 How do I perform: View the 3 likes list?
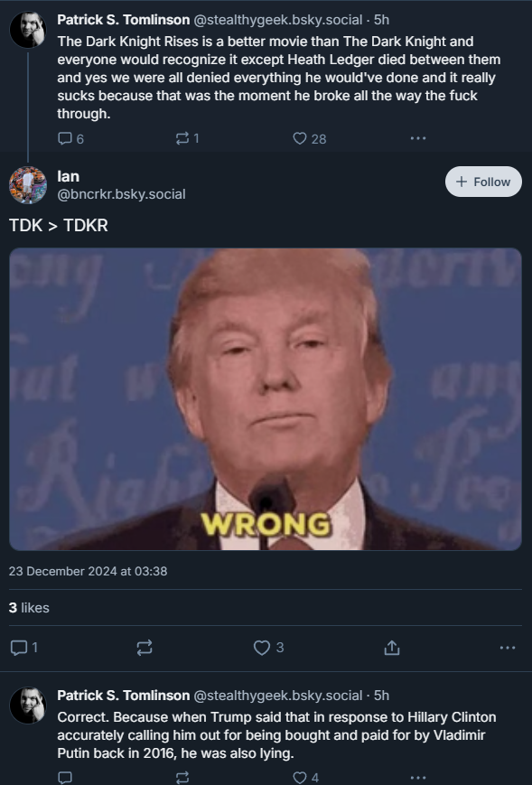tap(29, 608)
